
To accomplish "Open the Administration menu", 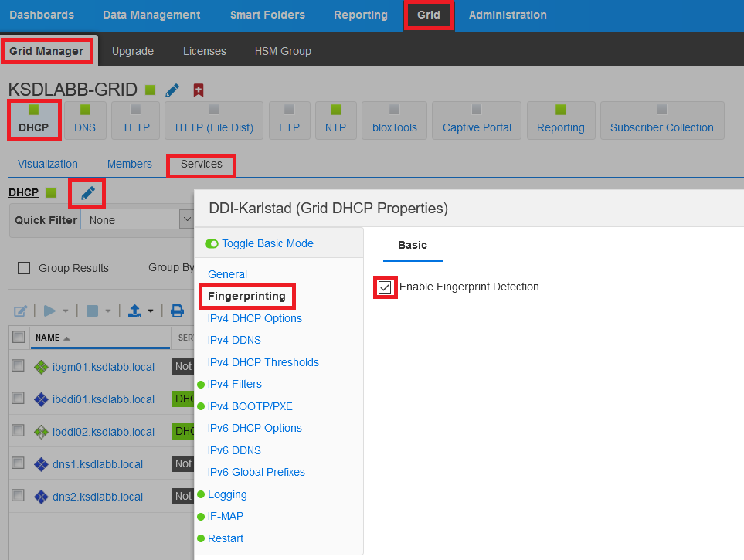I will [x=507, y=15].
